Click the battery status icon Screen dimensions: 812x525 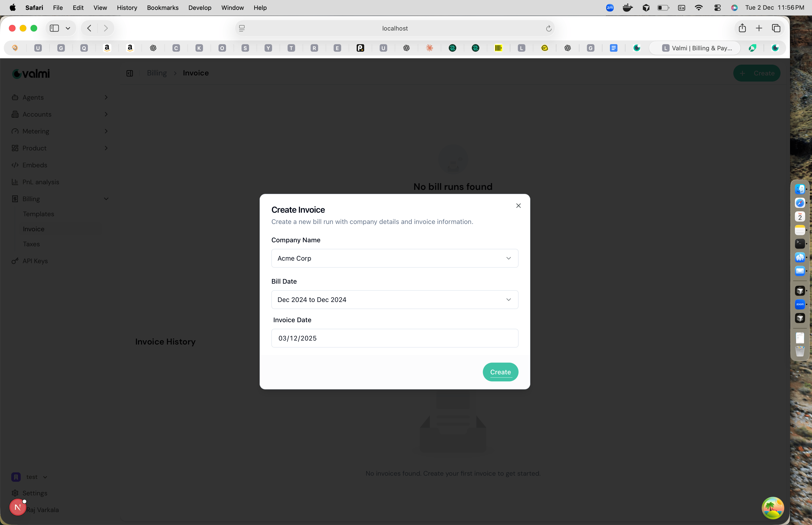[x=663, y=8]
